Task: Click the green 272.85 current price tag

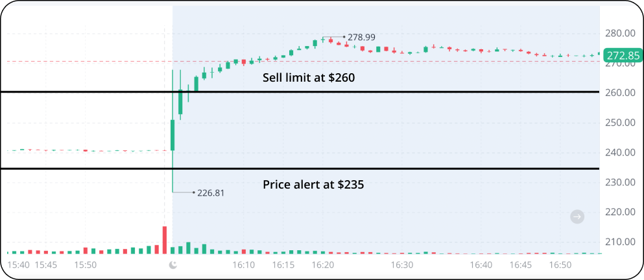Action: pos(622,56)
